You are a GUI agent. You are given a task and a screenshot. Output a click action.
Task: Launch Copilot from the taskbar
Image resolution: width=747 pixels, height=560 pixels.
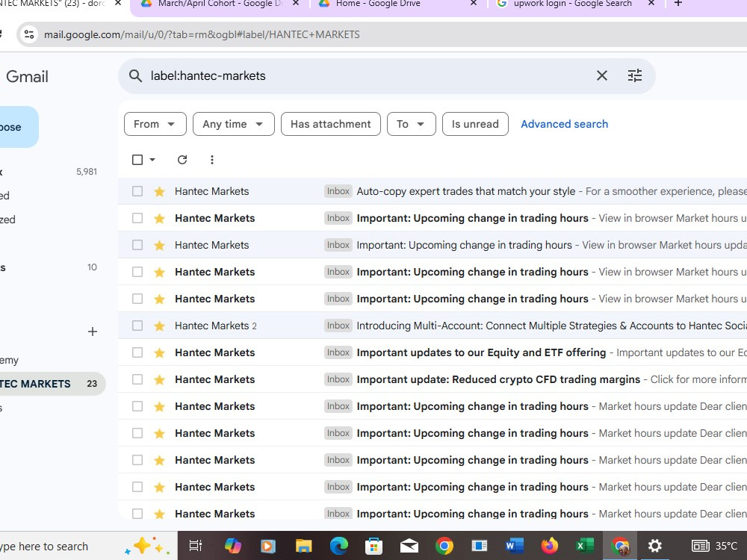[x=233, y=546]
